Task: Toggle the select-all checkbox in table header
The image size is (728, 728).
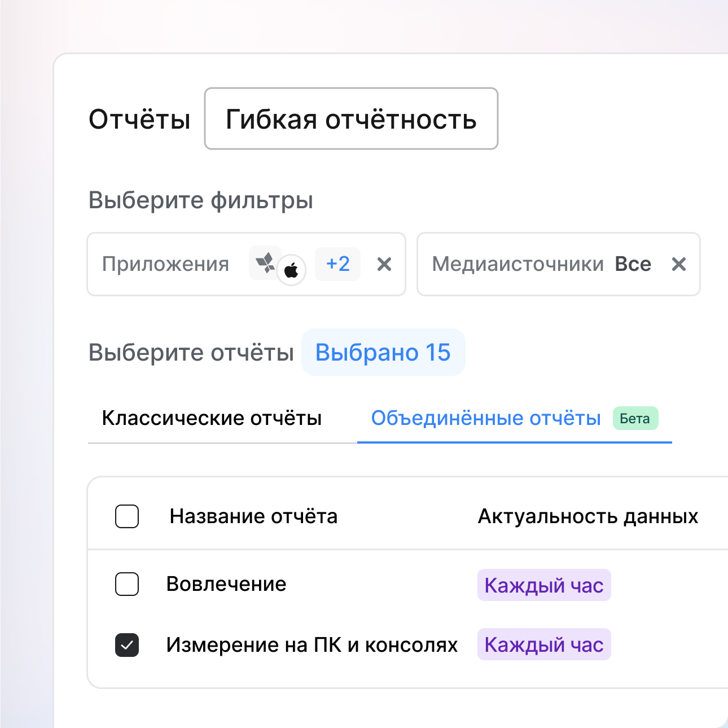Action: pyautogui.click(x=127, y=516)
